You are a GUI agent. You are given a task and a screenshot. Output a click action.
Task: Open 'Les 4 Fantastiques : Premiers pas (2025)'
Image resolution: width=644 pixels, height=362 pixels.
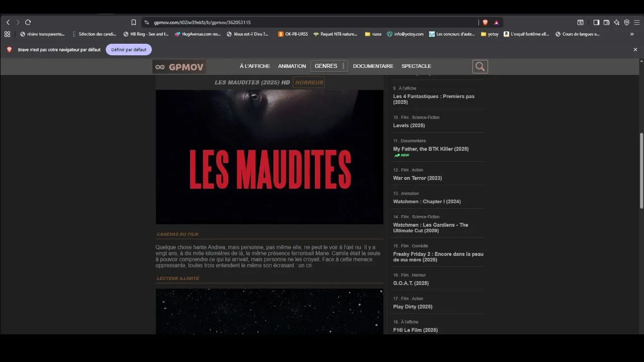[x=434, y=99]
